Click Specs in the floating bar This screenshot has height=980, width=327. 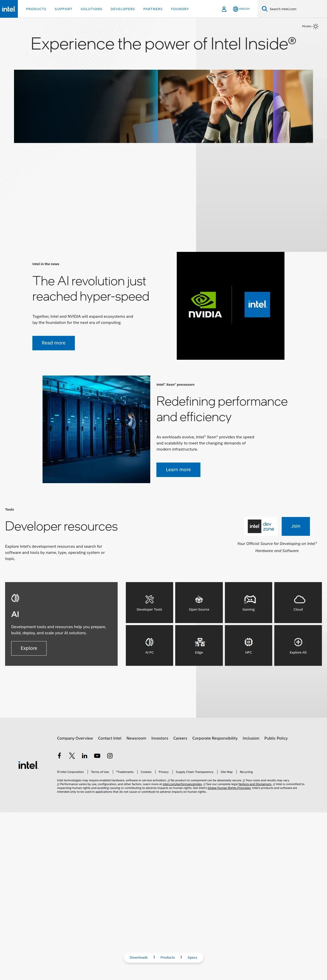192,957
